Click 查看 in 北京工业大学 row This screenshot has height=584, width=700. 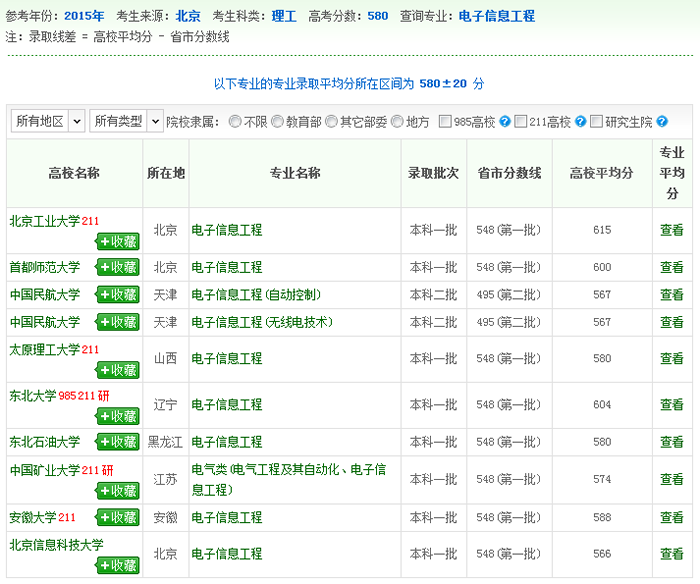pos(672,230)
